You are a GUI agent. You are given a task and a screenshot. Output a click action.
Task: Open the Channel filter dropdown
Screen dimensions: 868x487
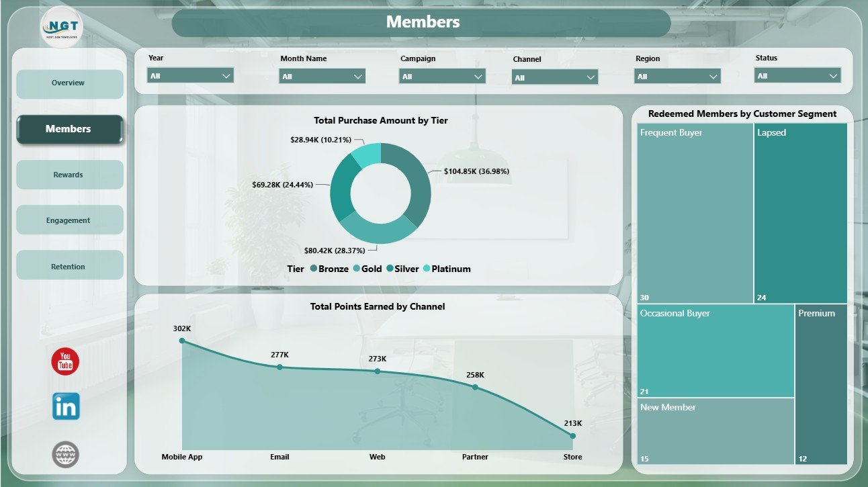point(555,77)
